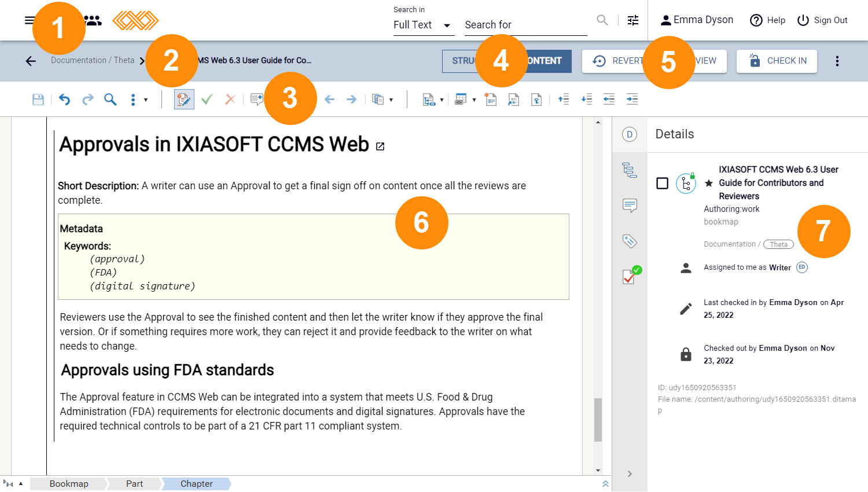
Task: Expand the table options dropdown arrow
Action: (474, 100)
